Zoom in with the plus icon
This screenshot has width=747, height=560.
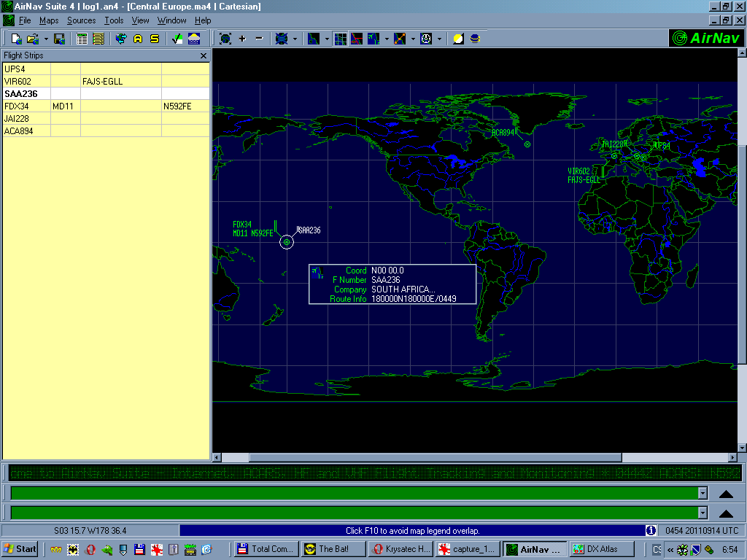pos(242,39)
